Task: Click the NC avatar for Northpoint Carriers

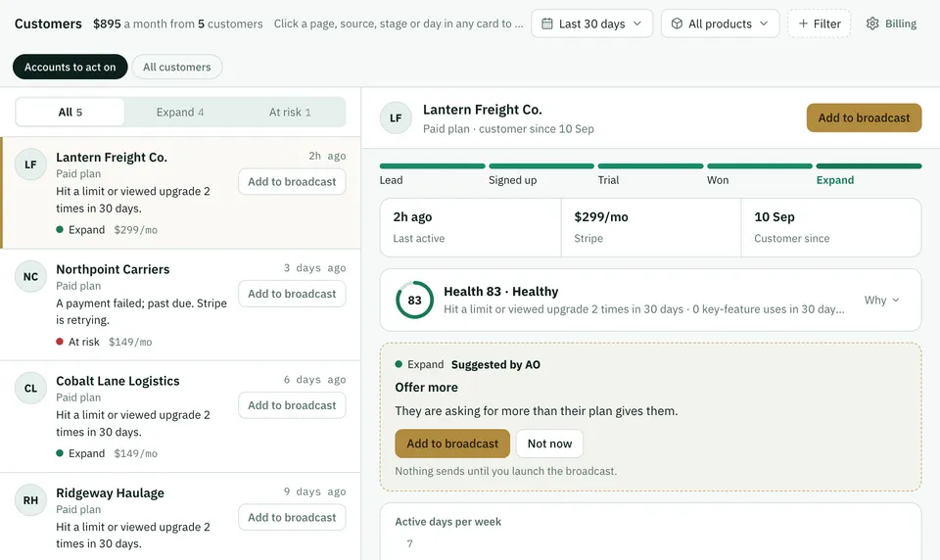Action: pos(30,276)
